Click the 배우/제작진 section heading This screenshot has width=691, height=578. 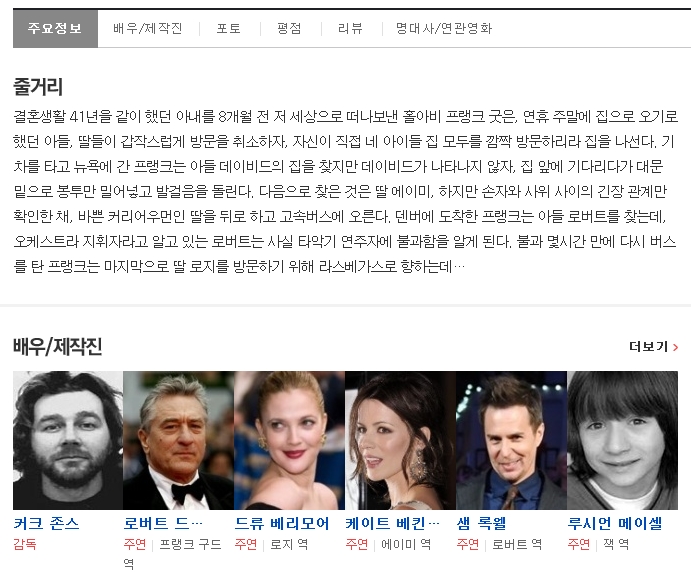click(58, 346)
